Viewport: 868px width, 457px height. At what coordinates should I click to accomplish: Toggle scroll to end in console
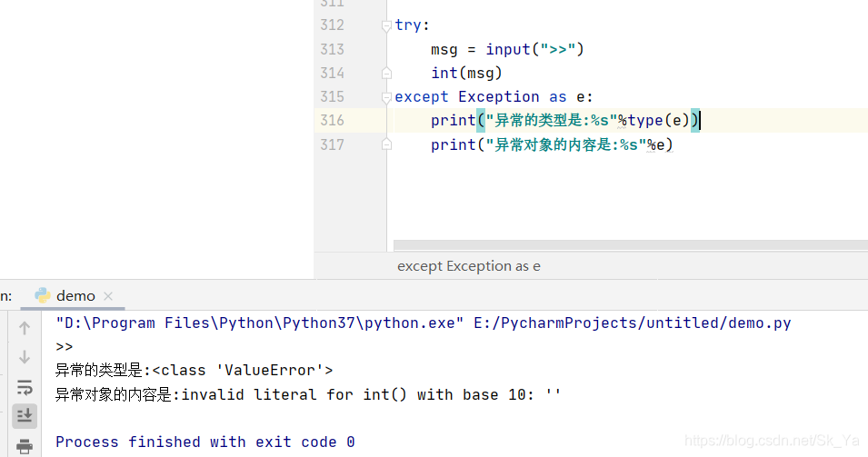(x=25, y=416)
